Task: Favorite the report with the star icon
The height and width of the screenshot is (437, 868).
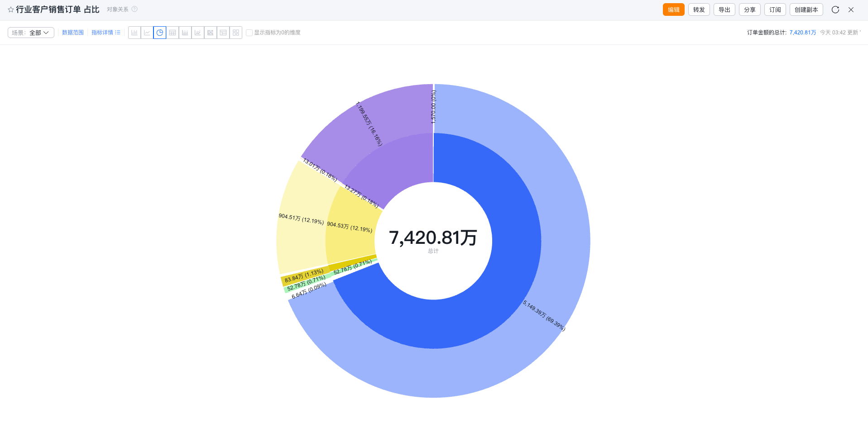Action: click(11, 9)
